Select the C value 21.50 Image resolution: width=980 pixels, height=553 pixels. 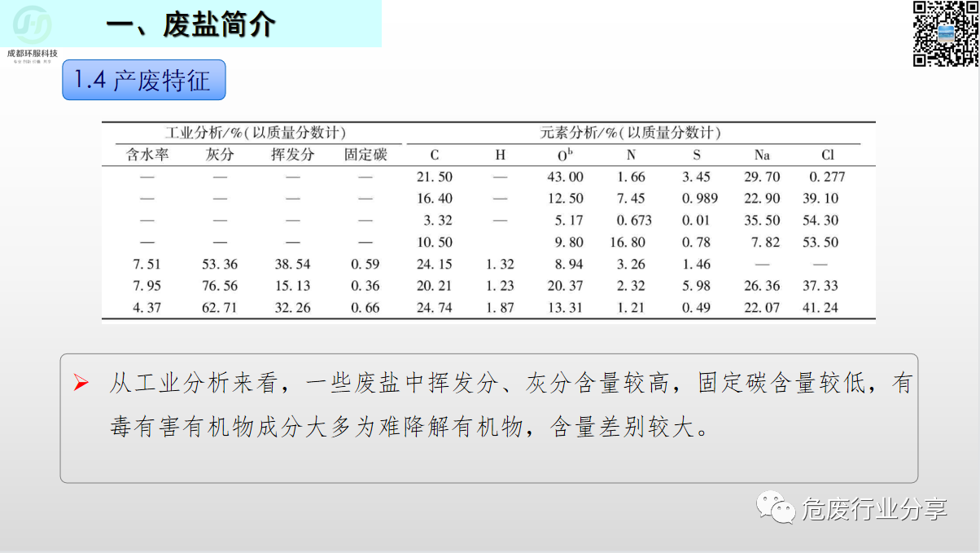pos(434,177)
